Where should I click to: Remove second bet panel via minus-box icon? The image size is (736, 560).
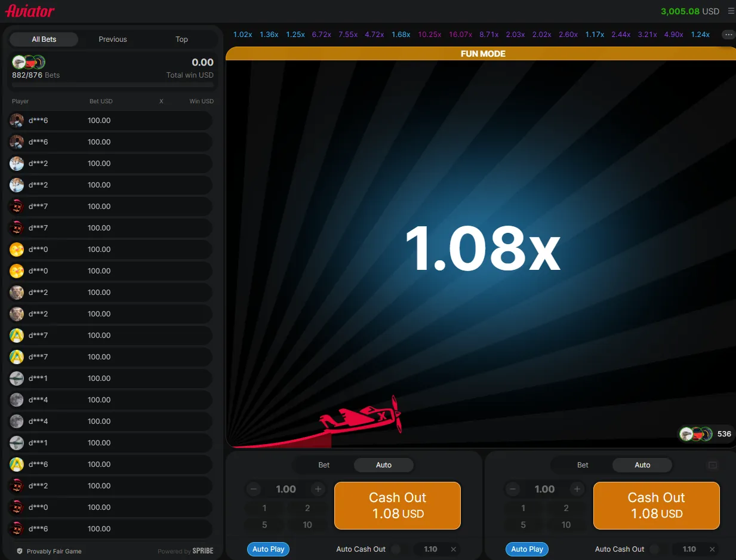pyautogui.click(x=712, y=465)
